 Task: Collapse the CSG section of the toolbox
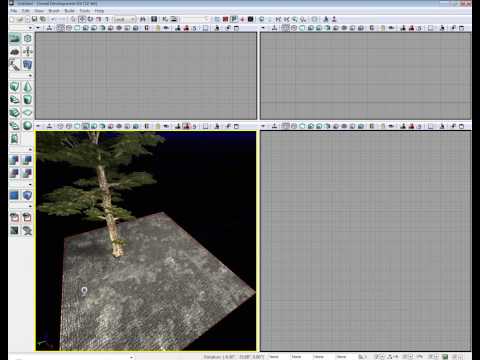tap(30, 150)
